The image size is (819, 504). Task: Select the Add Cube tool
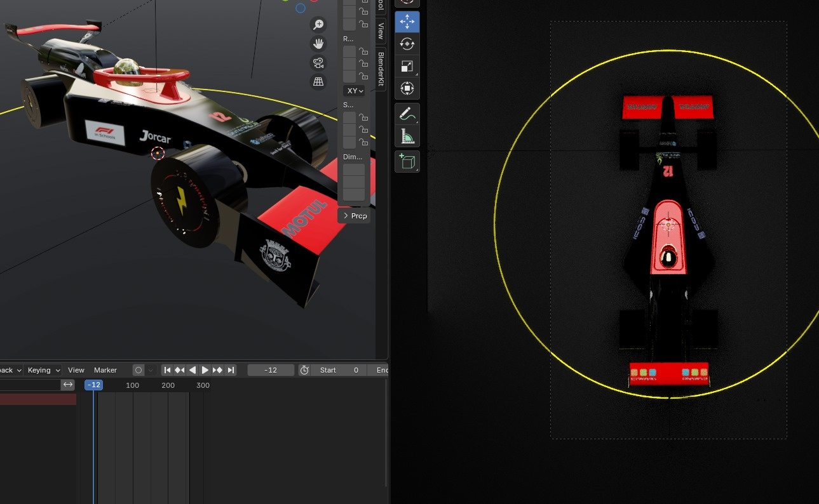point(407,161)
